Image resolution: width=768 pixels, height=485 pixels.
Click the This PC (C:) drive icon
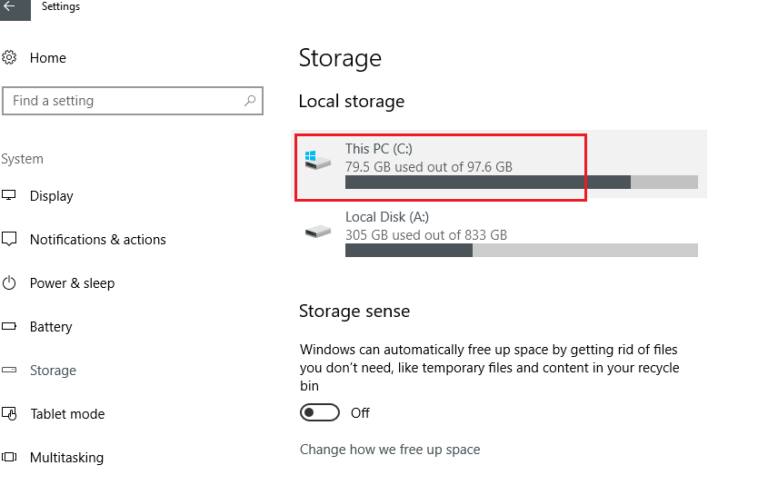(x=318, y=160)
